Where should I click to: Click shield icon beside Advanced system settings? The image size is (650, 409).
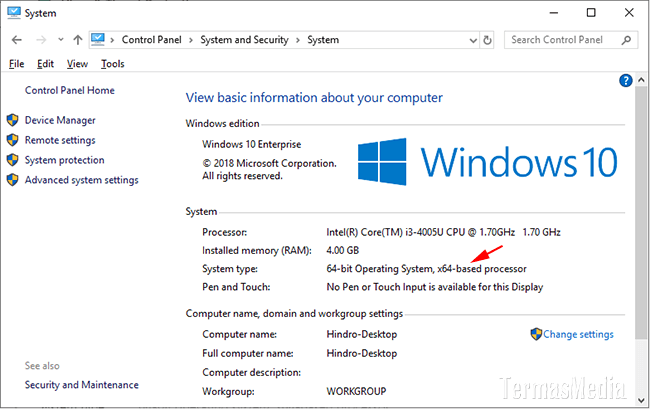[12, 180]
